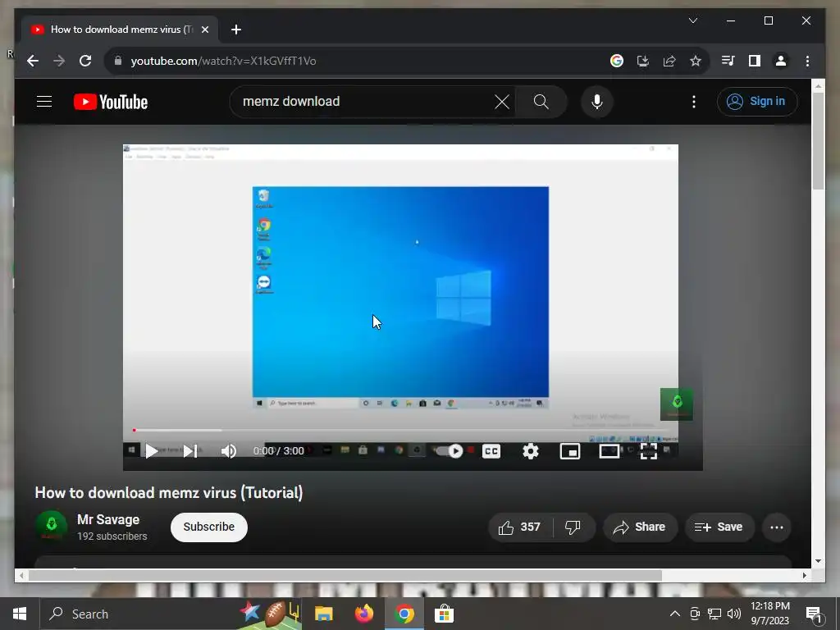Open the Windows Start menu
Viewport: 840px width, 630px height.
click(x=20, y=614)
